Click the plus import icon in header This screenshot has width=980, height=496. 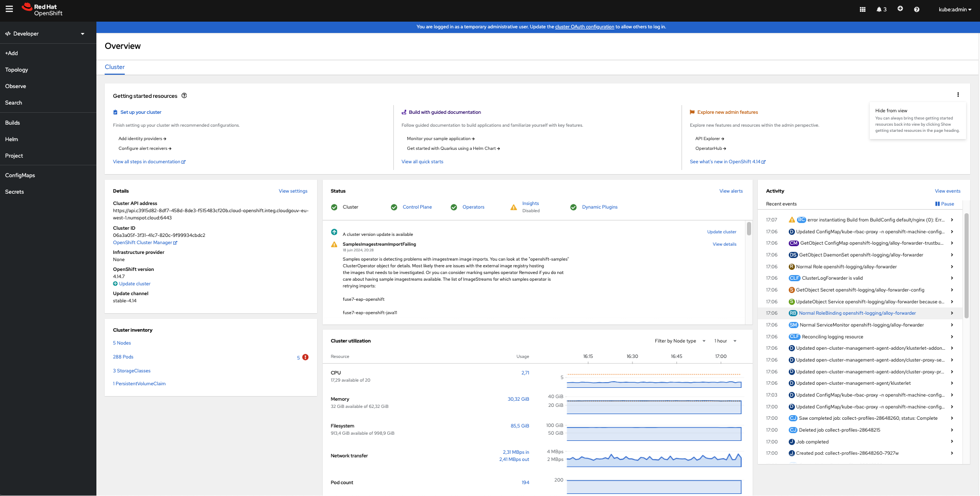click(x=900, y=9)
